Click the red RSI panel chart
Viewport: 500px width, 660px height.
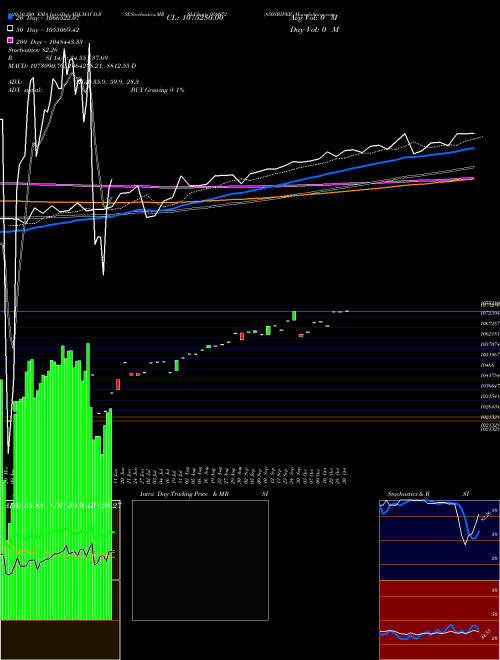tap(439, 620)
